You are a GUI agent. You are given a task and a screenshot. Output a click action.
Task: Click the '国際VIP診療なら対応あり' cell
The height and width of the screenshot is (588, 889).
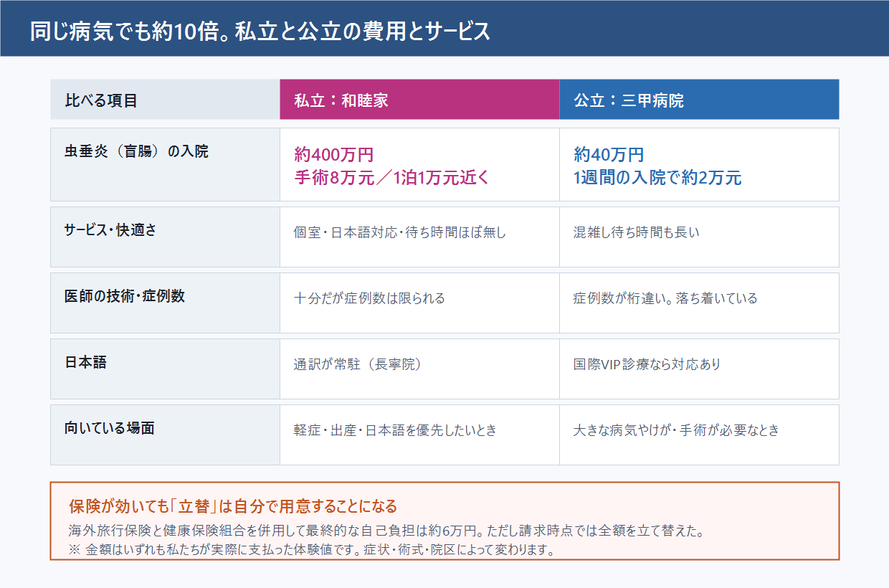(x=699, y=369)
